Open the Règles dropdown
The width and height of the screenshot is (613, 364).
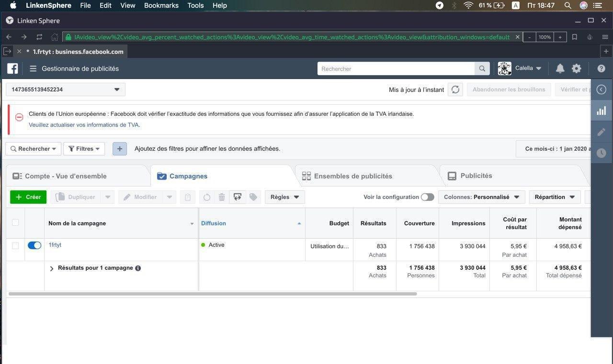coord(285,197)
